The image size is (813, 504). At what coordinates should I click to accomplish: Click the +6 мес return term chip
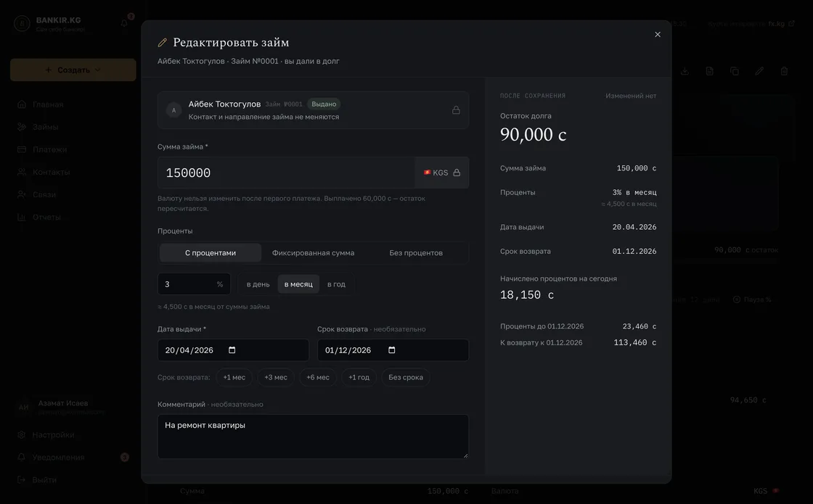[318, 377]
